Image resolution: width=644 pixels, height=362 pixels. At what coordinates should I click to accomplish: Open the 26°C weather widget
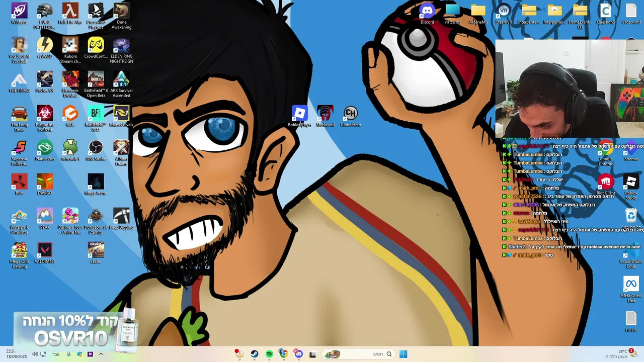click(620, 354)
